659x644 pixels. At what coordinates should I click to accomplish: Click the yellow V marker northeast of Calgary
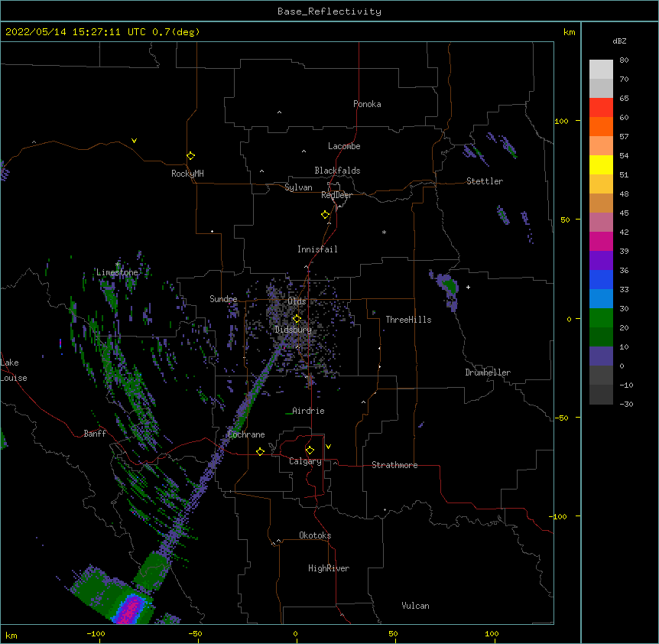pyautogui.click(x=328, y=447)
